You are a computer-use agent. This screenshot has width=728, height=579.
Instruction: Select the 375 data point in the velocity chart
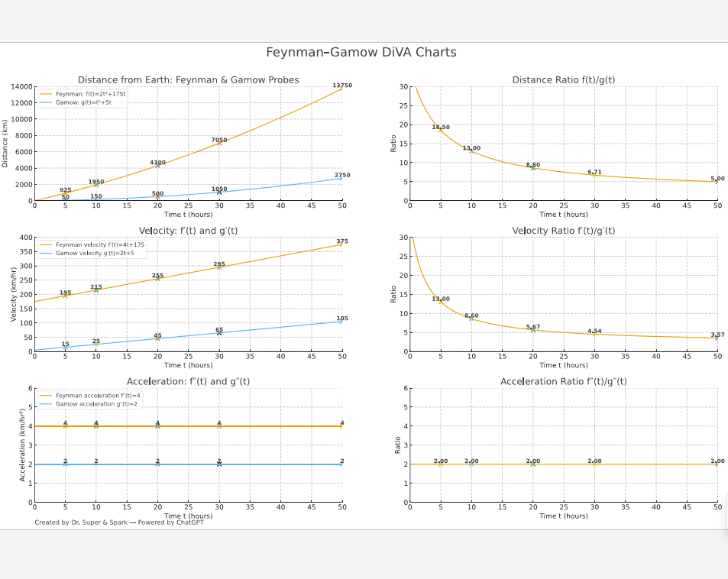[x=341, y=244]
